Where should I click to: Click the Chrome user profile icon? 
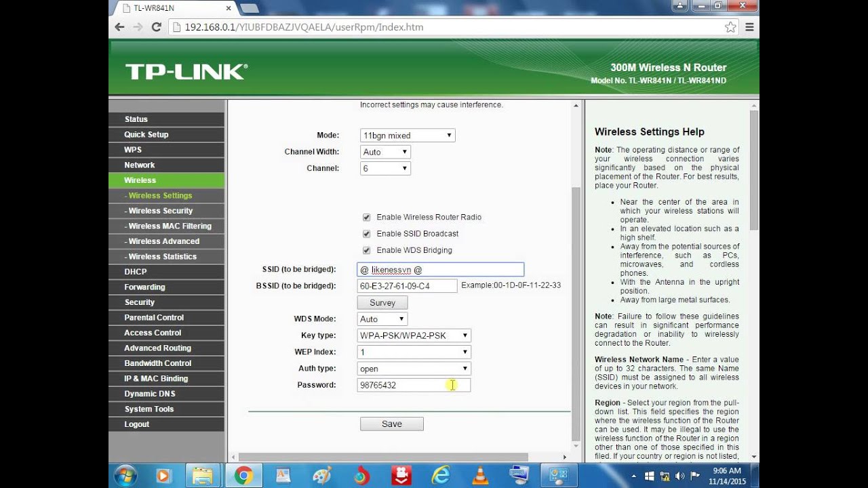[x=679, y=5]
